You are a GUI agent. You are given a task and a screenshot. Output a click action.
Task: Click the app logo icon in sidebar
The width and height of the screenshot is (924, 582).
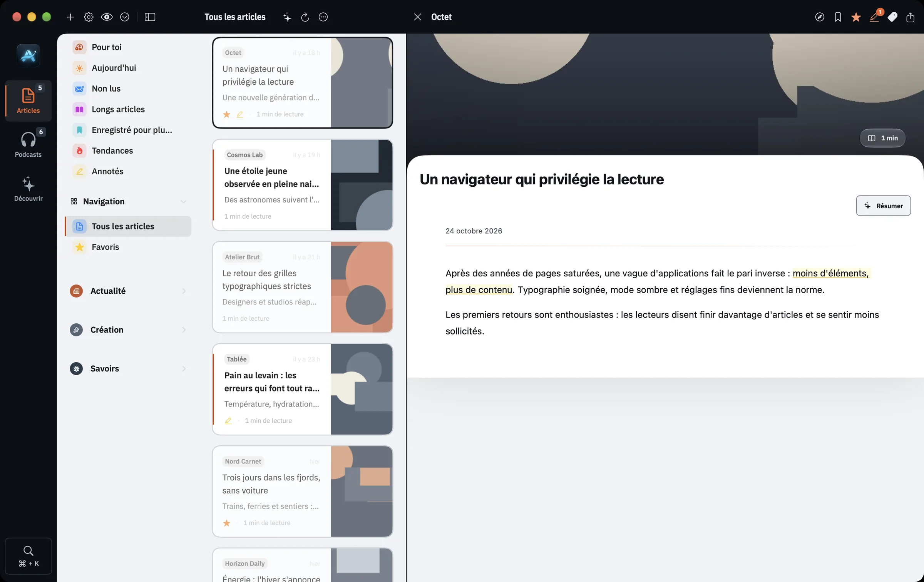pyautogui.click(x=28, y=55)
